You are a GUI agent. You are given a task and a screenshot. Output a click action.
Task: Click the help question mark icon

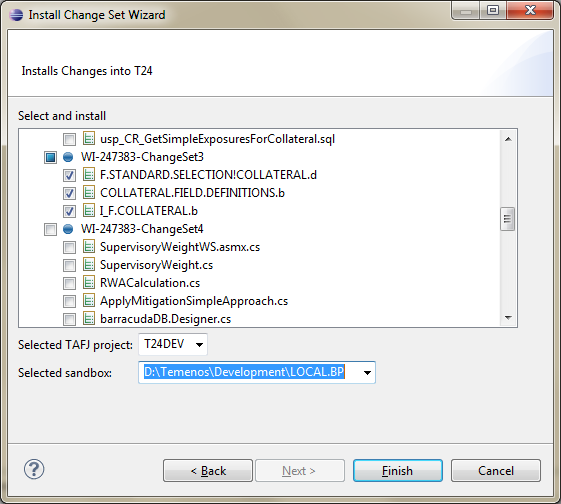pos(34,469)
